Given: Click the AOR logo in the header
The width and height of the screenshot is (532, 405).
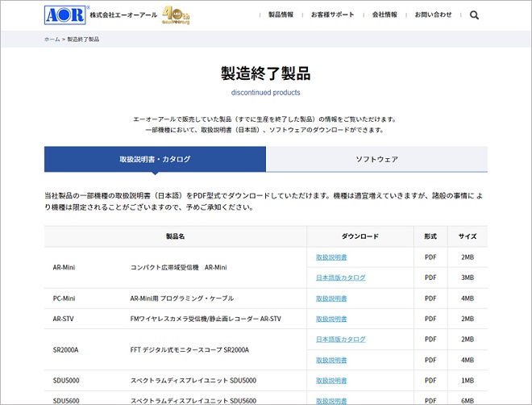Looking at the screenshot, I should [x=64, y=15].
